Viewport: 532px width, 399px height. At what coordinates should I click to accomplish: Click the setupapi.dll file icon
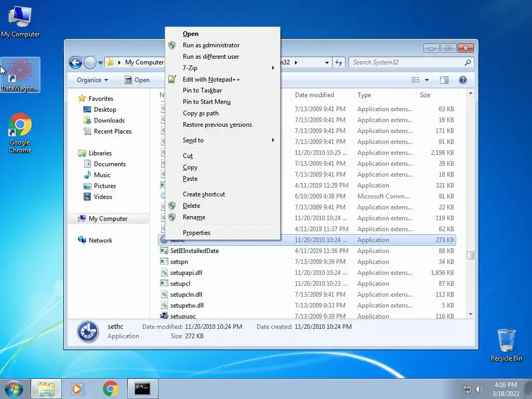coord(164,272)
